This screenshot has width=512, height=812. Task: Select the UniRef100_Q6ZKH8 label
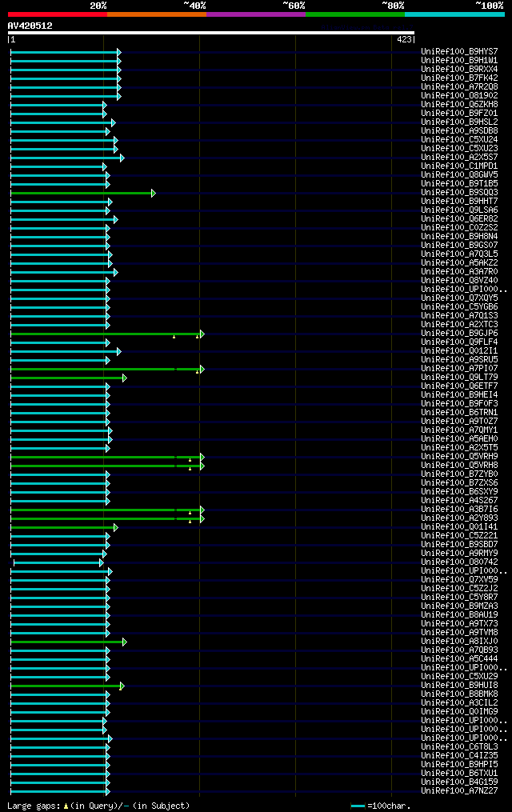point(459,105)
